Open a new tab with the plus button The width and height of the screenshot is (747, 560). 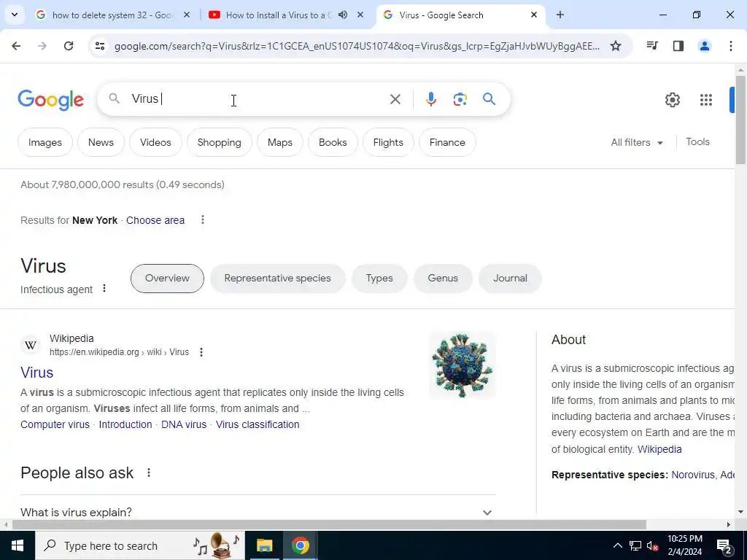coord(560,15)
